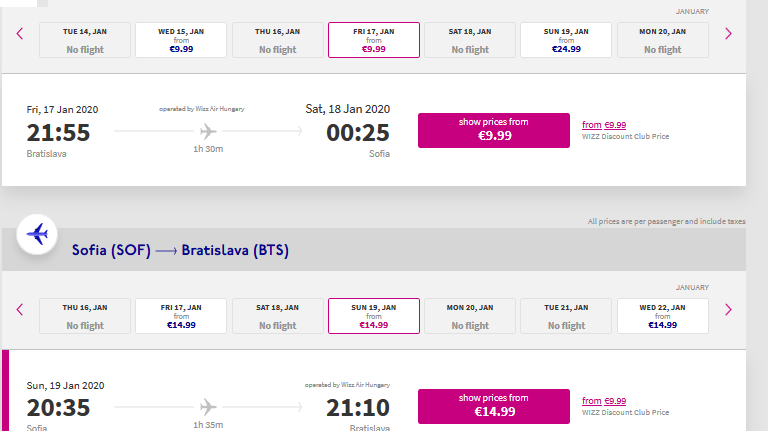Screen dimensions: 768x431
Task: Click show prices from €9.99 button
Action: 494,130
